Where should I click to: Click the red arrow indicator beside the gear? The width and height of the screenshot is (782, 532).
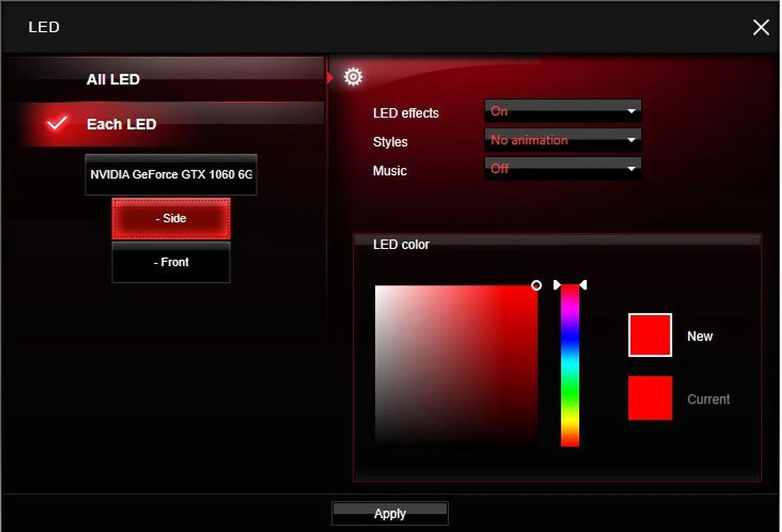coord(331,77)
